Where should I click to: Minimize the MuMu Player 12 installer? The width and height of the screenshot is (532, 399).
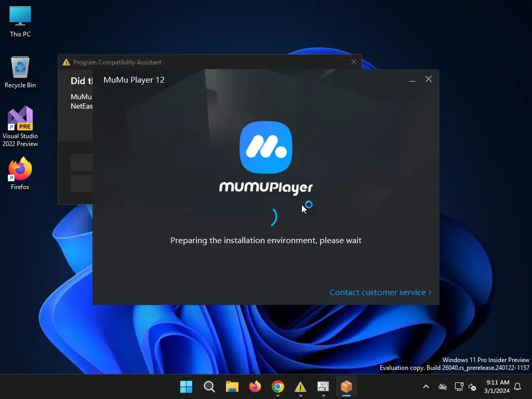[x=412, y=79]
